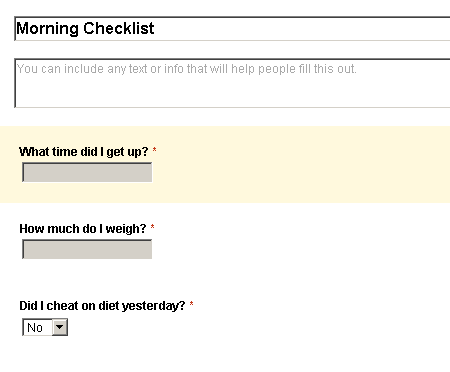
Task: Click the red asterisk after the diet question
Action: click(191, 304)
